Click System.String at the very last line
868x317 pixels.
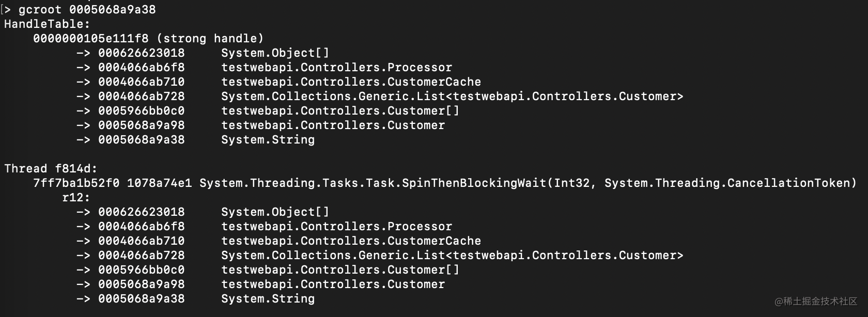[x=268, y=299]
